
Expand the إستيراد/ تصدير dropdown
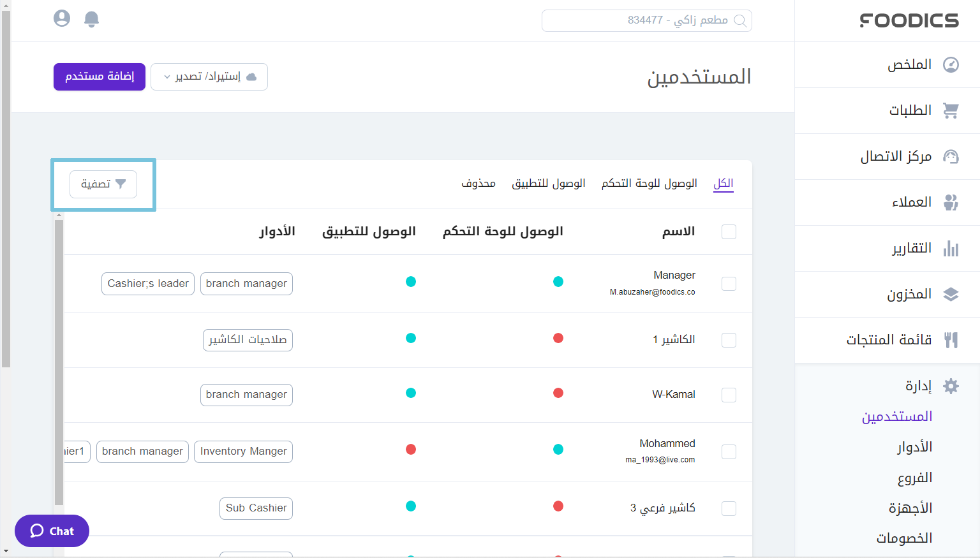pos(209,77)
